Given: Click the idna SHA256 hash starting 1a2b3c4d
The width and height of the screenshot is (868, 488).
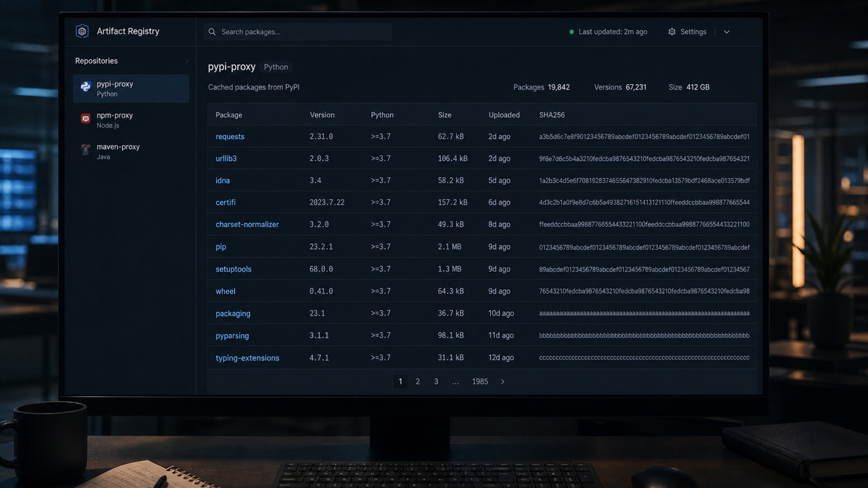Looking at the screenshot, I should [x=644, y=180].
